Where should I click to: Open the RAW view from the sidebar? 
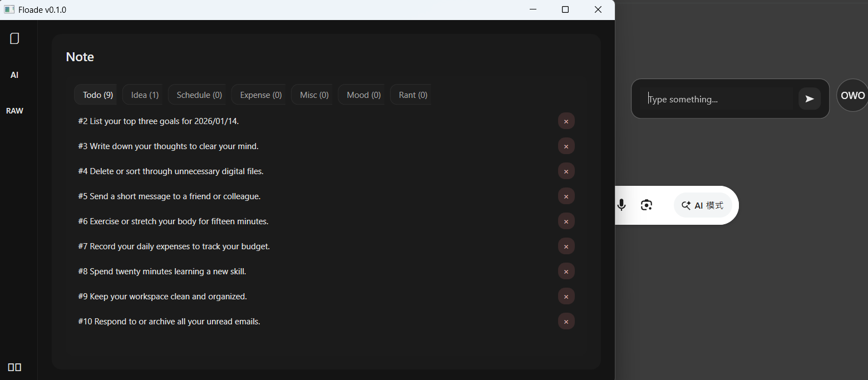(14, 110)
